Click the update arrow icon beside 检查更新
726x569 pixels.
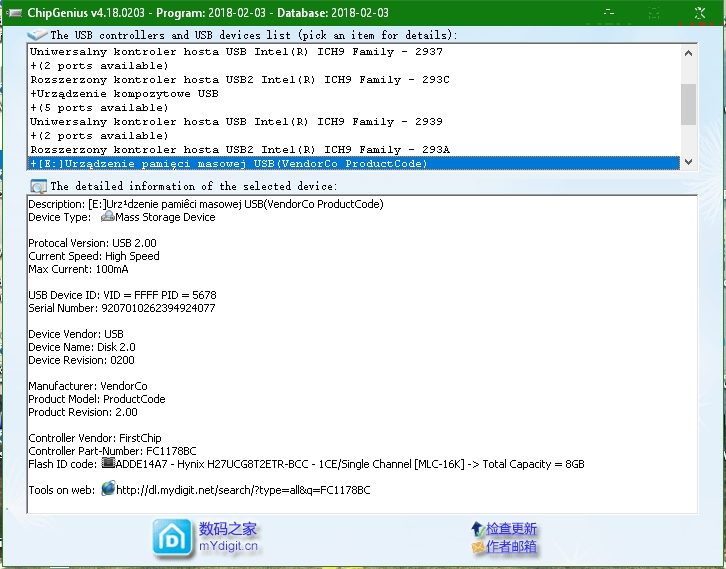click(477, 528)
